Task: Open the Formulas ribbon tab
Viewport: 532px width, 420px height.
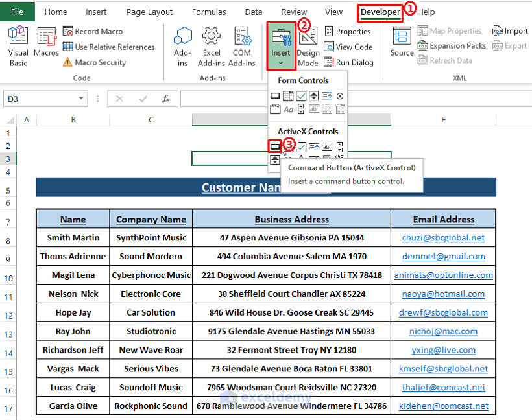Action: point(209,12)
